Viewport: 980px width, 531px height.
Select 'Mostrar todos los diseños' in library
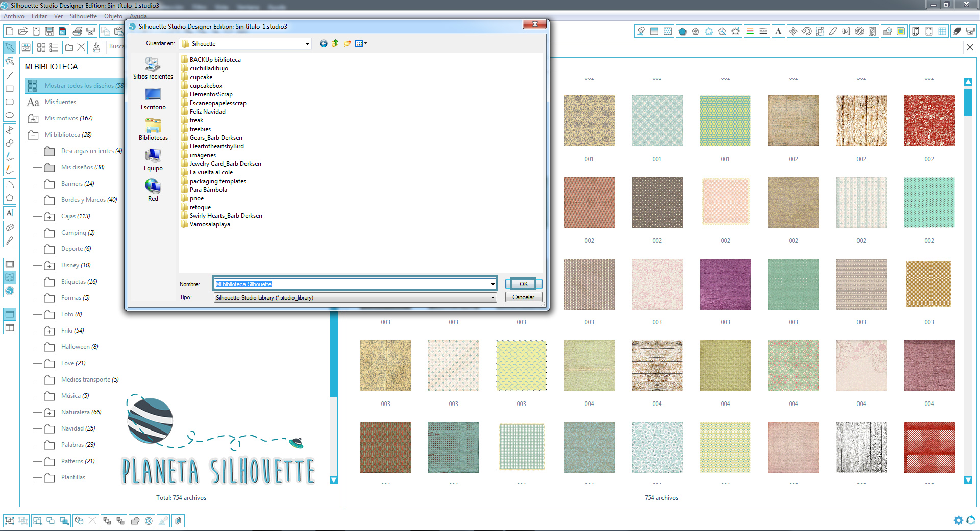(75, 86)
